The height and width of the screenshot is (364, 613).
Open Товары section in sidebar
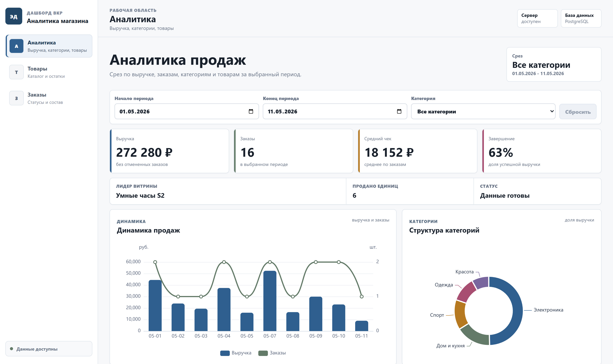[49, 72]
